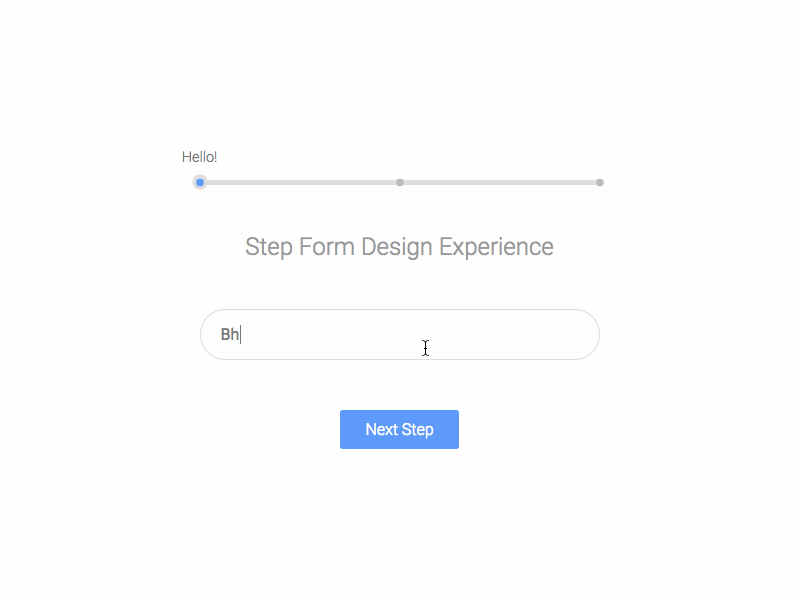Viewport: 800px width, 600px height.
Task: Click midway along the step progress line
Action: 400,182
